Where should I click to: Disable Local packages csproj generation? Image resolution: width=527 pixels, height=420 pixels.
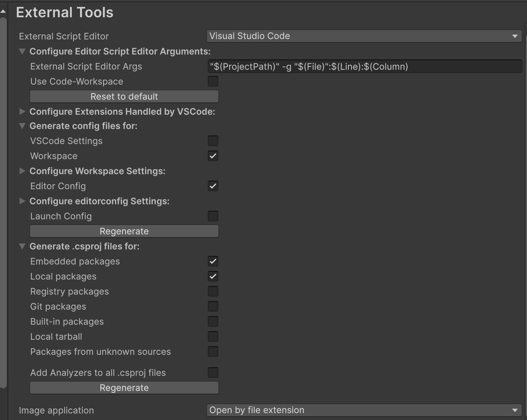(x=213, y=276)
